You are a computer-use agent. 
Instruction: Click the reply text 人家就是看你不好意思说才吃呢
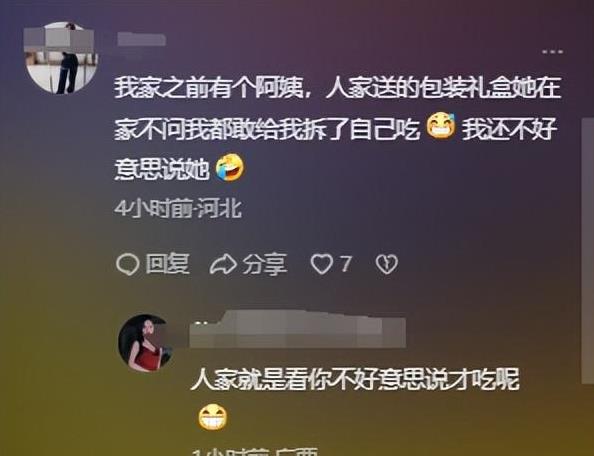tap(355, 379)
